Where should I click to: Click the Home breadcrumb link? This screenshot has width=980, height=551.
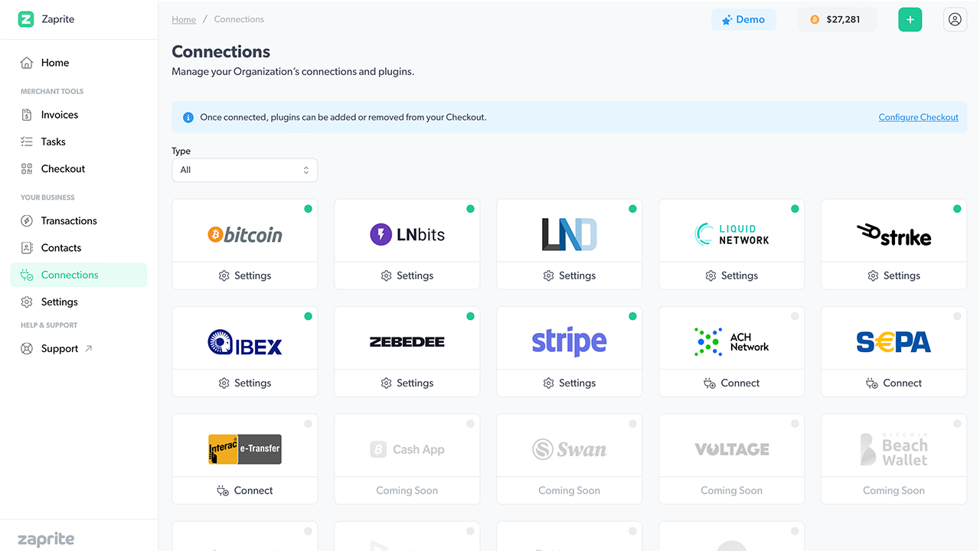[184, 19]
